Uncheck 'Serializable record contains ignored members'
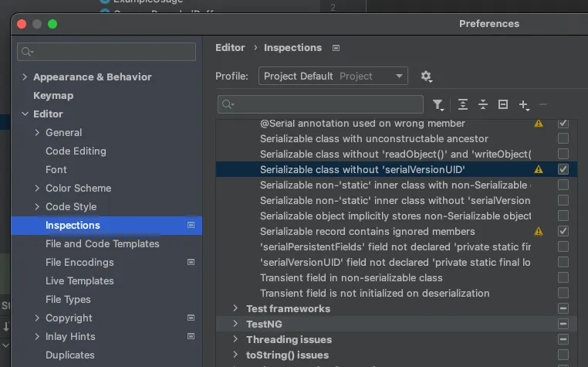The width and height of the screenshot is (588, 367). (x=563, y=231)
